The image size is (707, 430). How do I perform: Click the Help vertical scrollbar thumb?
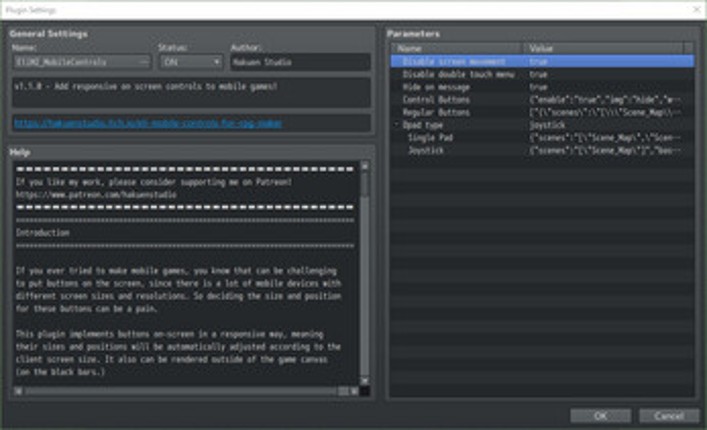(364, 185)
